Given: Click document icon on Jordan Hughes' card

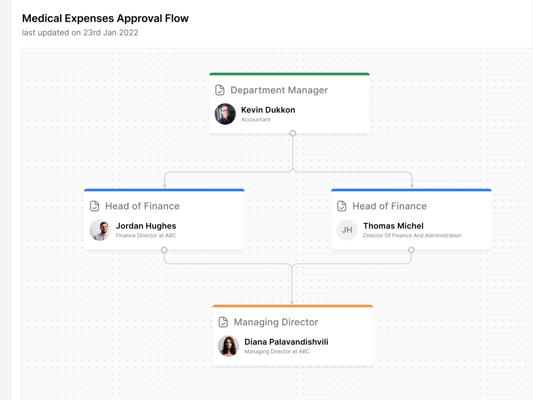Looking at the screenshot, I should pos(94,206).
